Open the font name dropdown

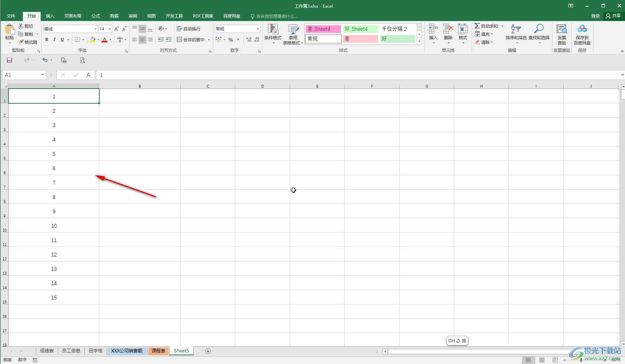coord(95,29)
